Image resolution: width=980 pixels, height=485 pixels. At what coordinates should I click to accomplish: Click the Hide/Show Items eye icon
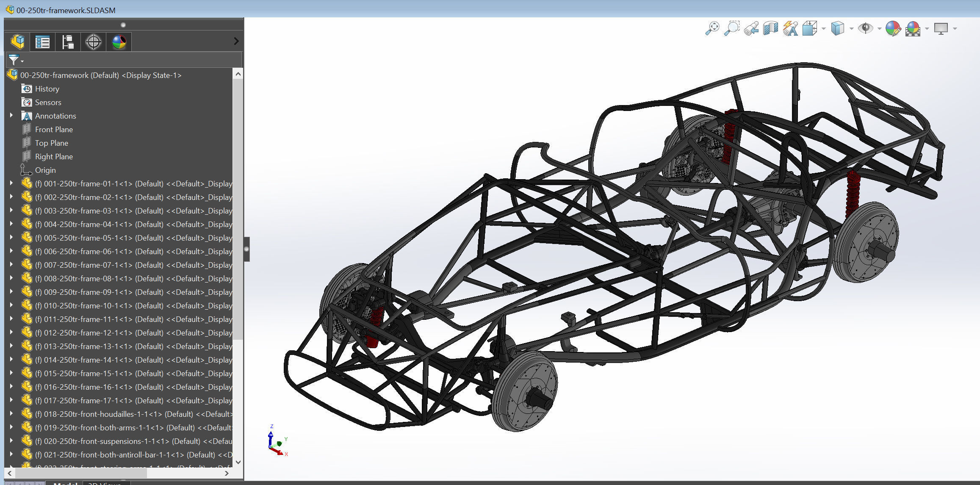865,28
